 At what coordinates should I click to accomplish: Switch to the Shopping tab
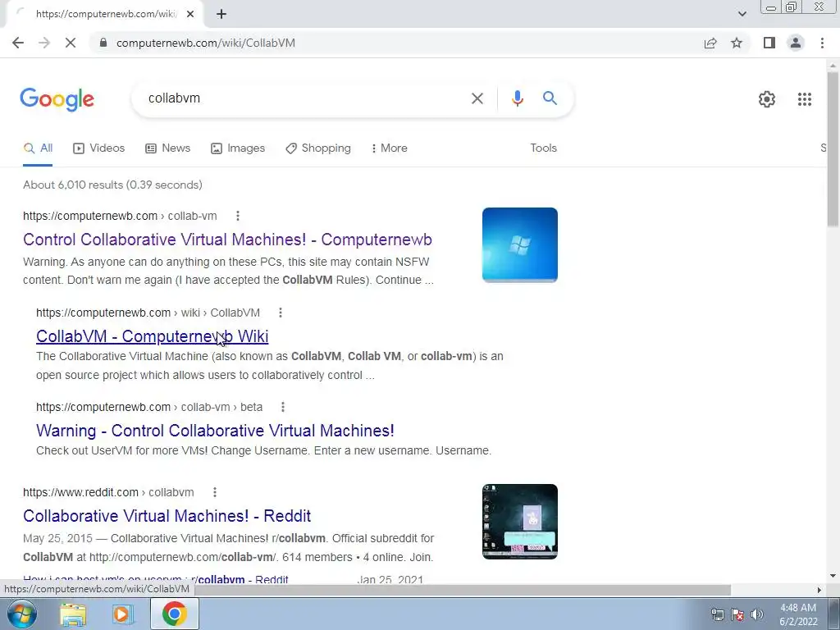point(318,148)
